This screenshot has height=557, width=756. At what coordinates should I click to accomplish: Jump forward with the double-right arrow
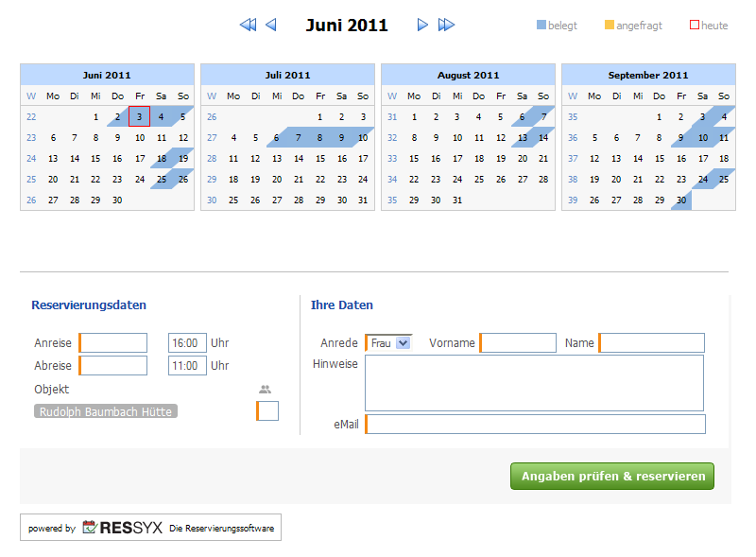(446, 26)
